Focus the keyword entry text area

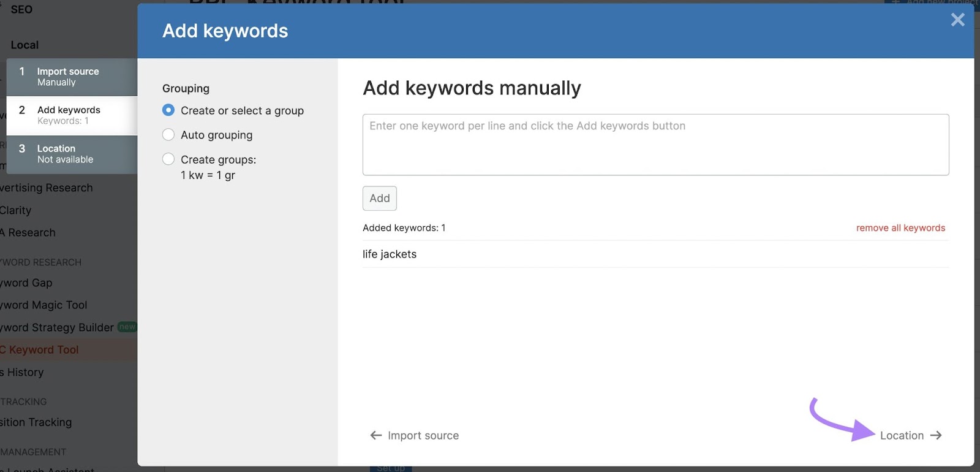(x=655, y=145)
